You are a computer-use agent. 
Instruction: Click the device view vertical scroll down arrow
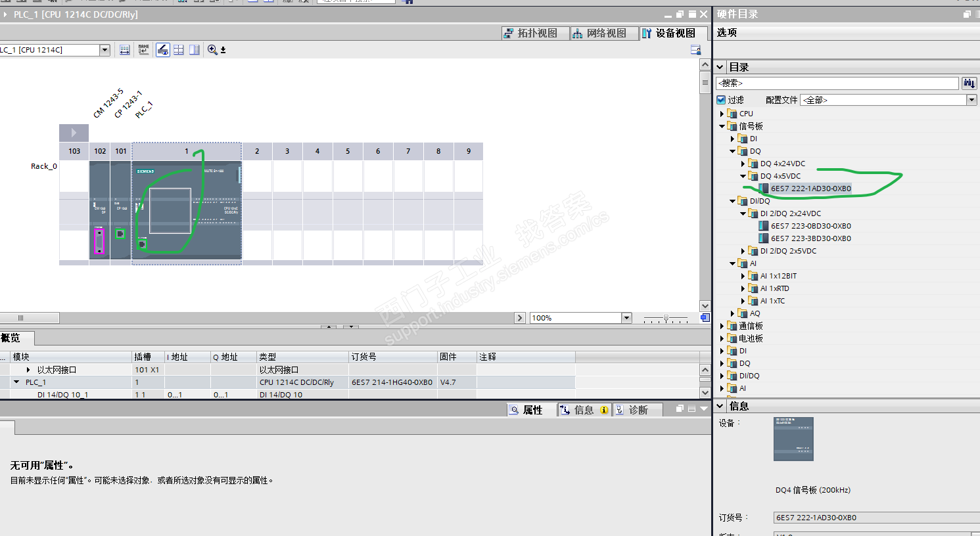[705, 306]
